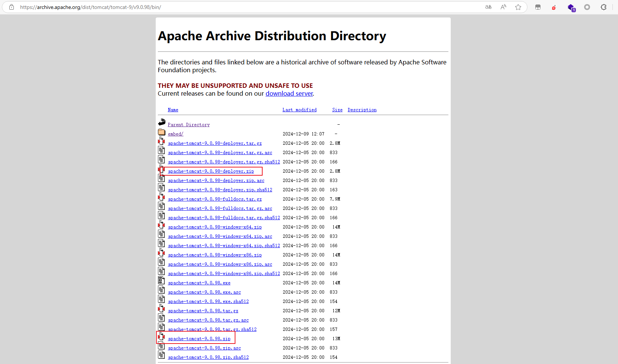Open apache-tomcat-9.0.98.zip.sha512 link
Image resolution: width=618 pixels, height=364 pixels.
tap(208, 357)
